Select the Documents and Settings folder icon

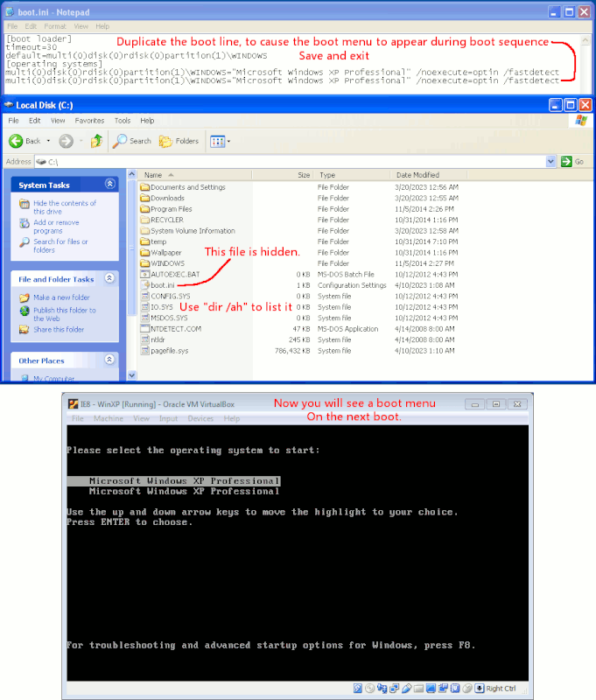(x=144, y=187)
